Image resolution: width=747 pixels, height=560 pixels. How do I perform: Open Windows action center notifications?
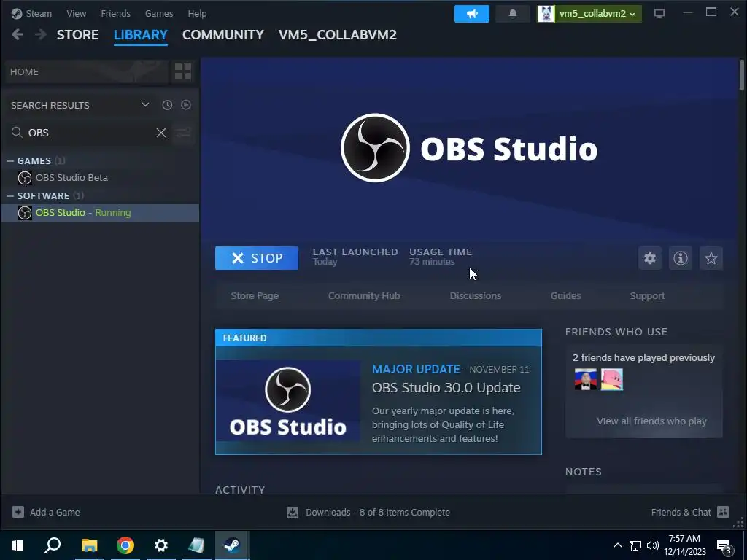click(724, 545)
